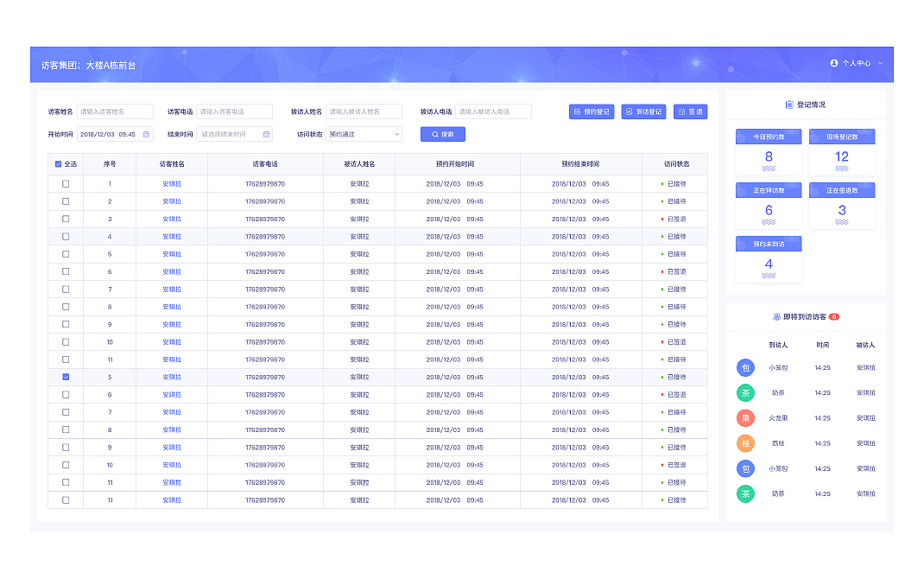Open visitor name link 安琪拉 in row 1
The image size is (924, 579).
172,184
